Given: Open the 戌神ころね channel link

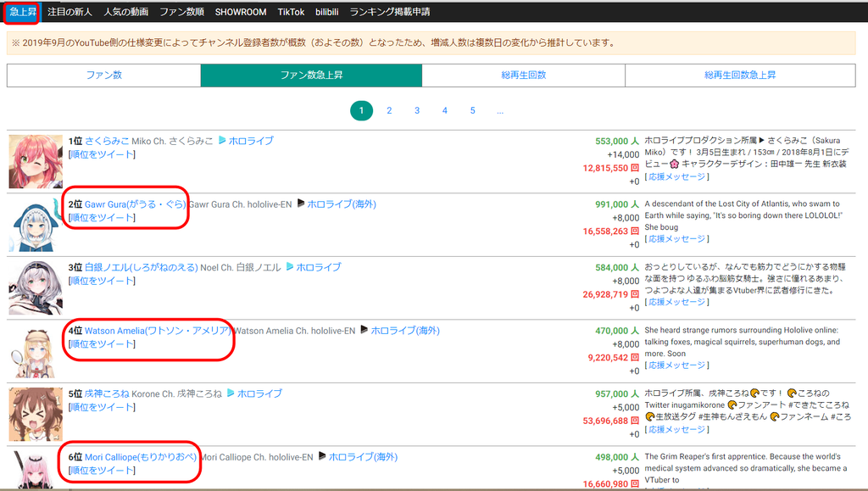Looking at the screenshot, I should tap(107, 393).
